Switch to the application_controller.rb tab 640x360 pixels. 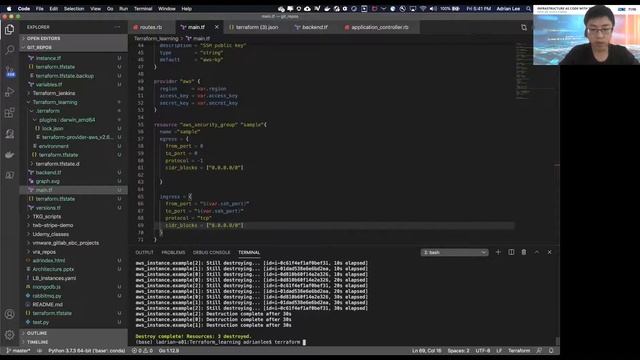380,27
